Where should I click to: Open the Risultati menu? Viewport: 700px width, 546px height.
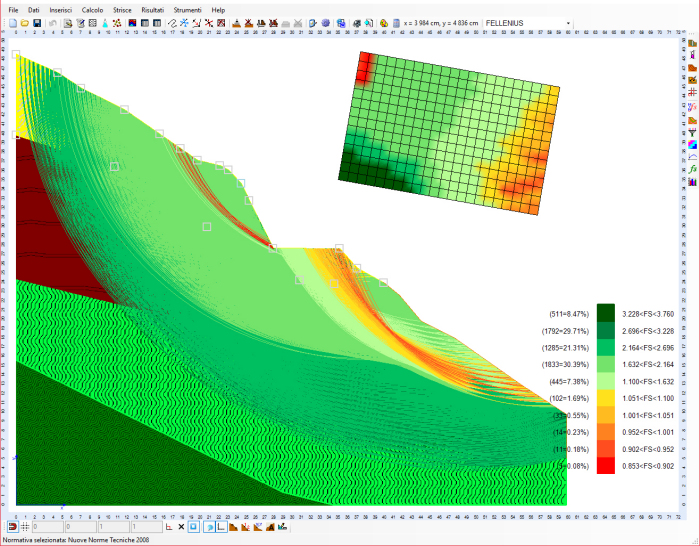click(153, 9)
